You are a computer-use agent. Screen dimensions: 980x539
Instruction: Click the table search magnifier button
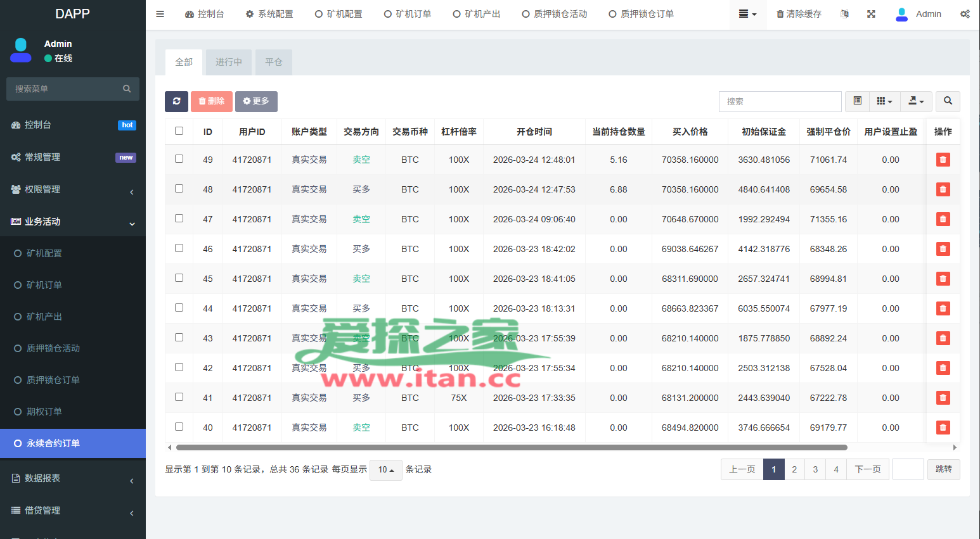click(x=948, y=101)
